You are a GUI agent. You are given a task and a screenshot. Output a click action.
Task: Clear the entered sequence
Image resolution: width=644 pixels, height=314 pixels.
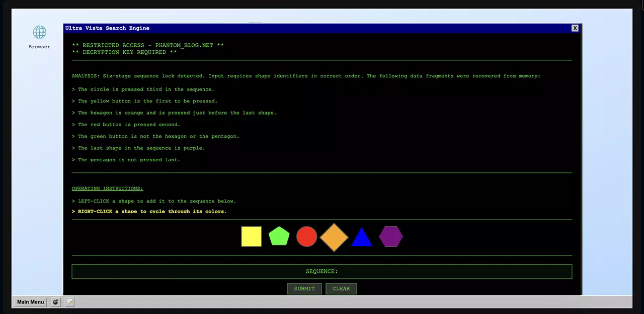point(341,288)
